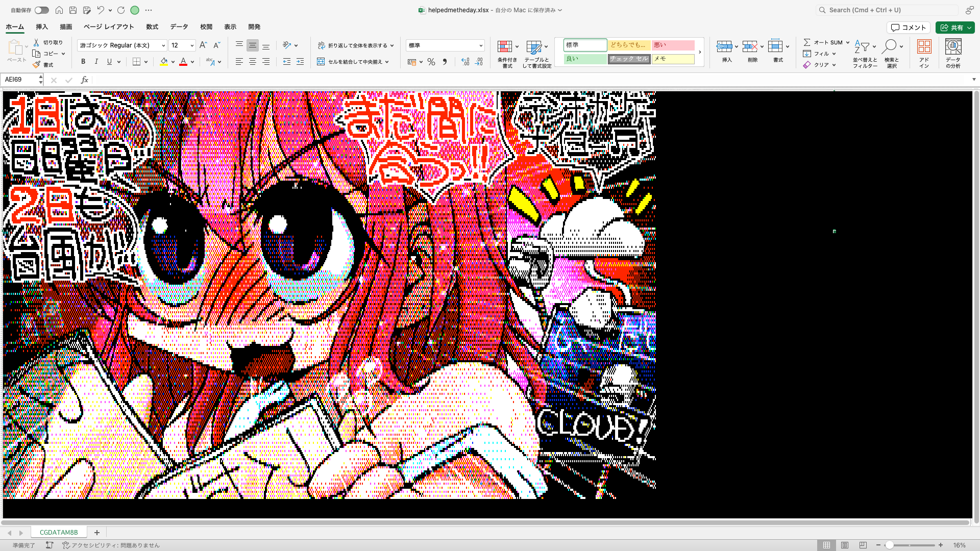Viewport: 980px width, 551px height.
Task: Click the Copy icon
Action: (36, 54)
